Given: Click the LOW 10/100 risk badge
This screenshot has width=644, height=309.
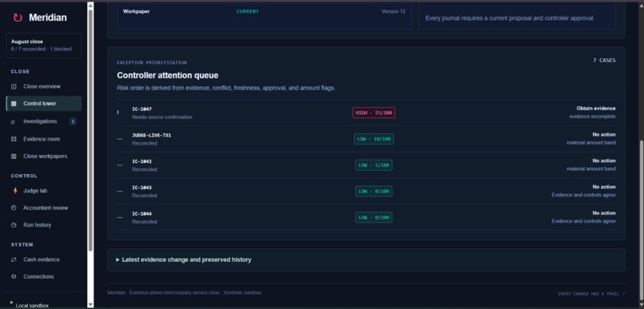Looking at the screenshot, I should 374,139.
